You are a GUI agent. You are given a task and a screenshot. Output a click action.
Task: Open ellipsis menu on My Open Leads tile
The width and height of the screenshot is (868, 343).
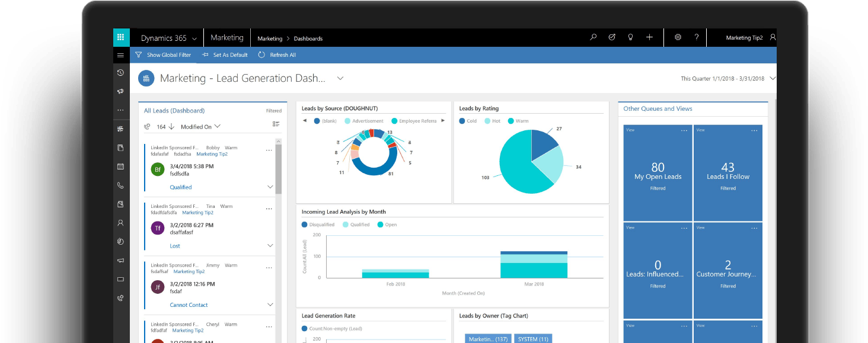tap(684, 130)
